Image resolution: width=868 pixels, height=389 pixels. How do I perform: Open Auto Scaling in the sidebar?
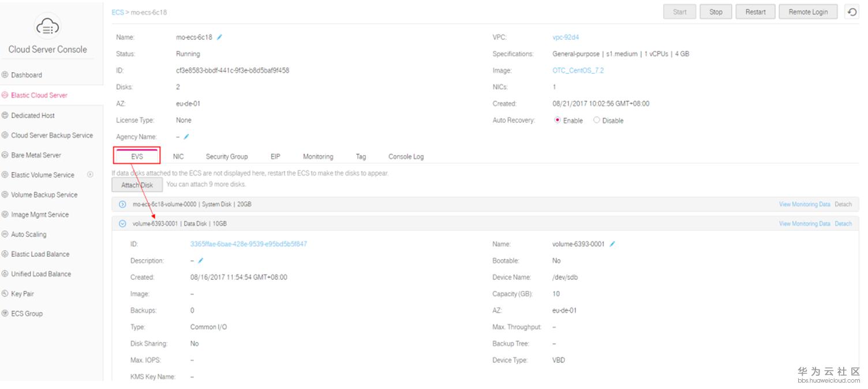click(29, 234)
